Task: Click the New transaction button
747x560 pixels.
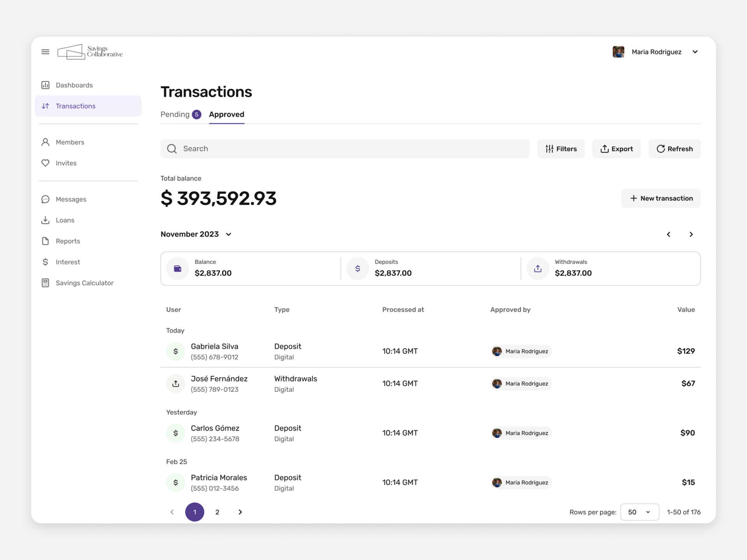Action: pos(661,198)
